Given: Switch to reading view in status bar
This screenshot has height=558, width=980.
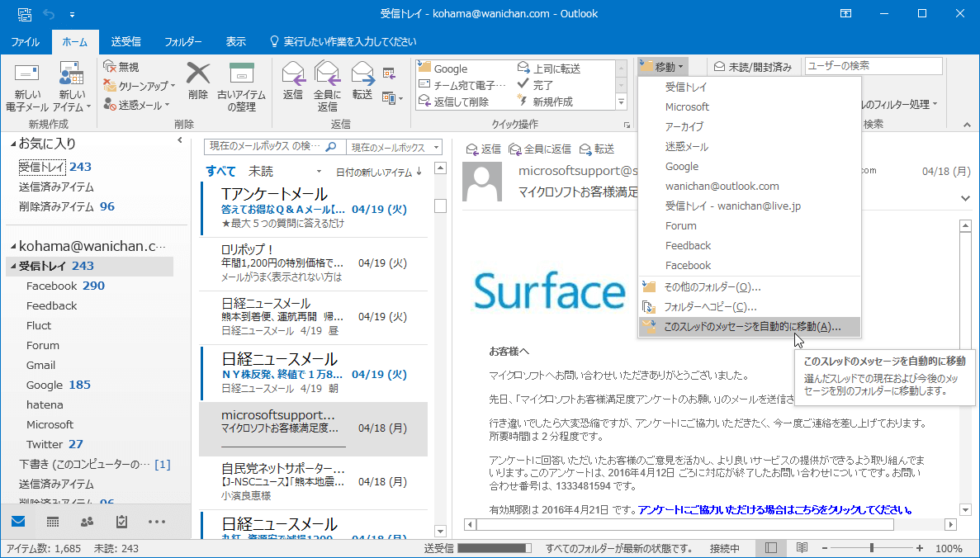Looking at the screenshot, I should [x=802, y=548].
